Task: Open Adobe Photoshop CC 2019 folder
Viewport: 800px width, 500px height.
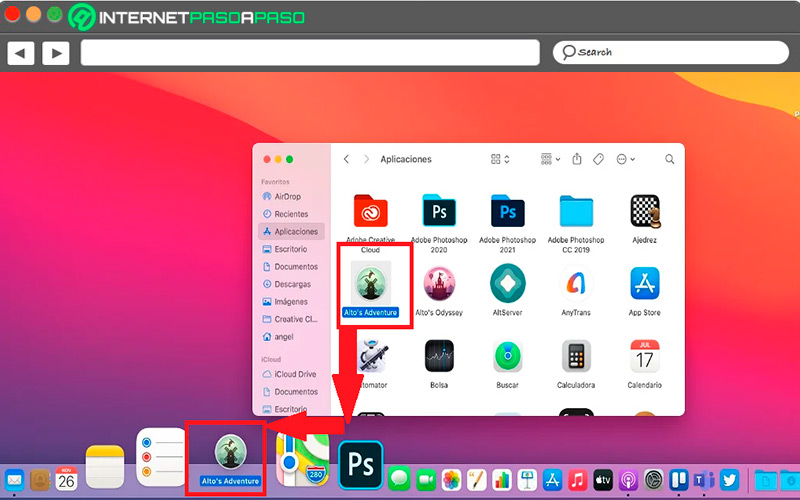Action: 576,211
